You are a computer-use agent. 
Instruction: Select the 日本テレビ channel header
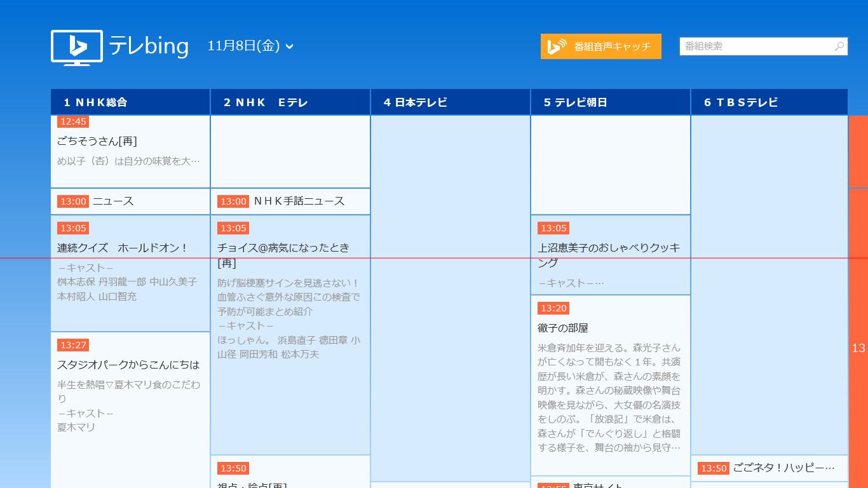click(450, 102)
